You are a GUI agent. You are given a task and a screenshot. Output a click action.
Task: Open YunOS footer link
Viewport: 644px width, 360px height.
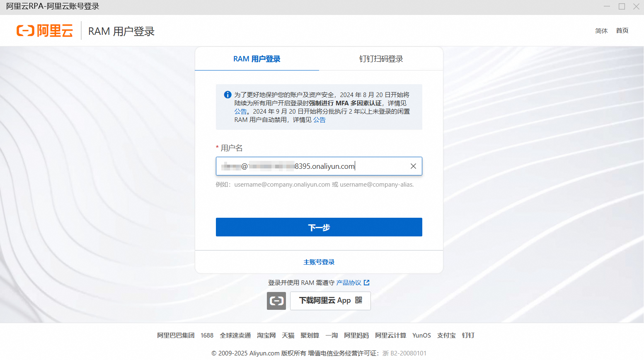click(421, 335)
